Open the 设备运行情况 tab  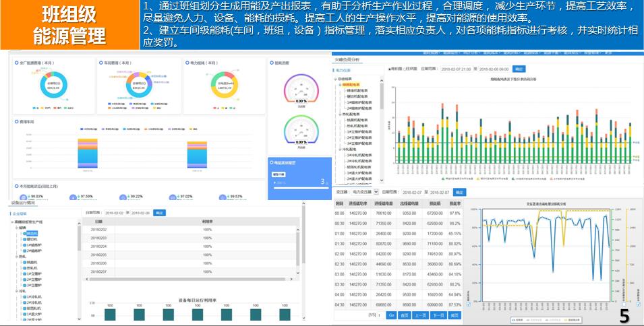click(x=23, y=202)
